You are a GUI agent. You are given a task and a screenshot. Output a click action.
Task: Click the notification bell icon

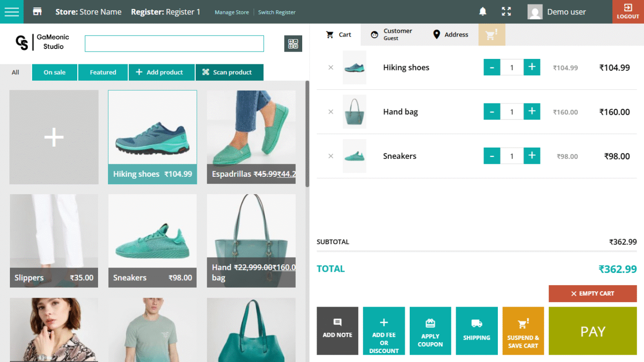pyautogui.click(x=483, y=12)
